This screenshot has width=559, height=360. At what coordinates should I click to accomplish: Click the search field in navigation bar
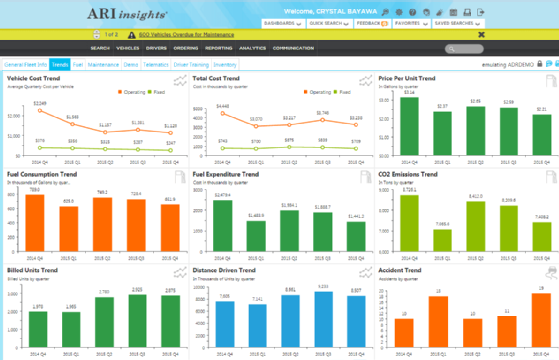tap(464, 49)
